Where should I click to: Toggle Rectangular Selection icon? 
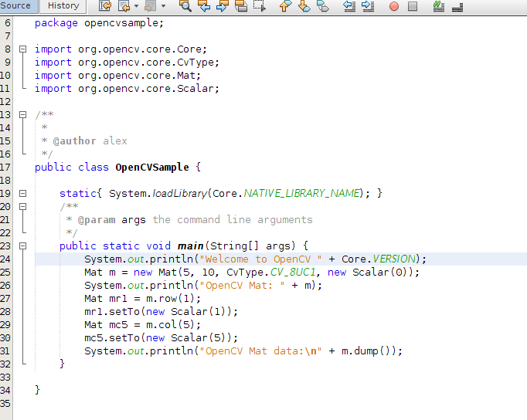point(260,5)
